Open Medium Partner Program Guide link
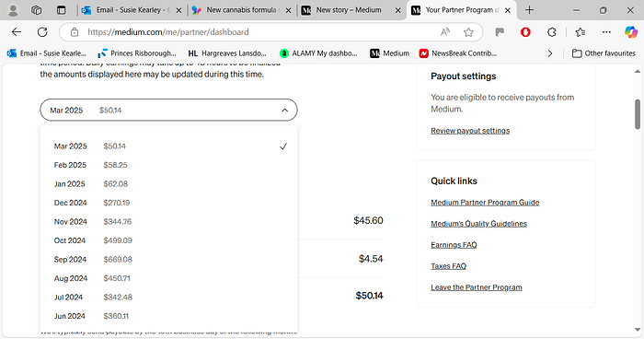 point(485,203)
